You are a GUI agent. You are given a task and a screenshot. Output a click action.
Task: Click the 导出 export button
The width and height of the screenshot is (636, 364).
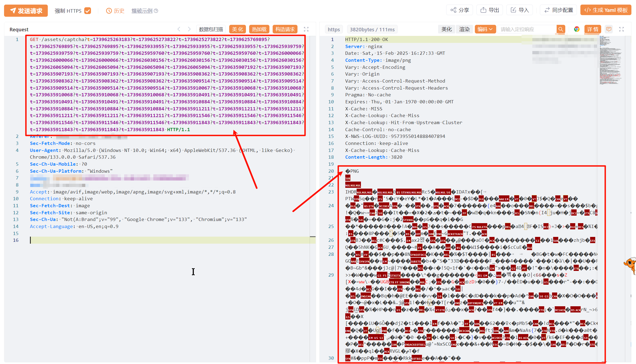click(x=490, y=10)
